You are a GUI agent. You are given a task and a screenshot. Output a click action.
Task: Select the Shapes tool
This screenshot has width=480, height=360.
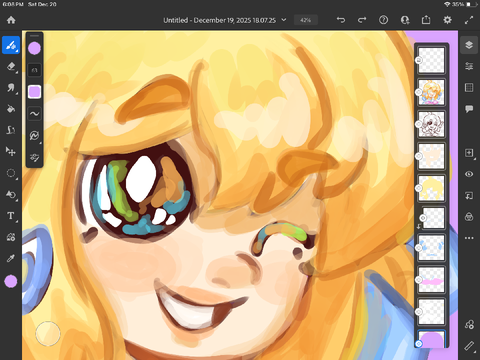11,237
